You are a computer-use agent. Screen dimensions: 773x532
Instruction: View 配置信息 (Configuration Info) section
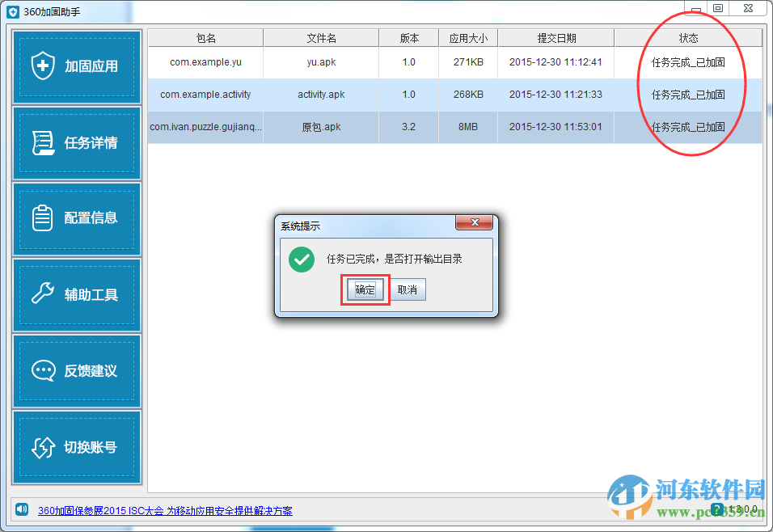coord(76,219)
